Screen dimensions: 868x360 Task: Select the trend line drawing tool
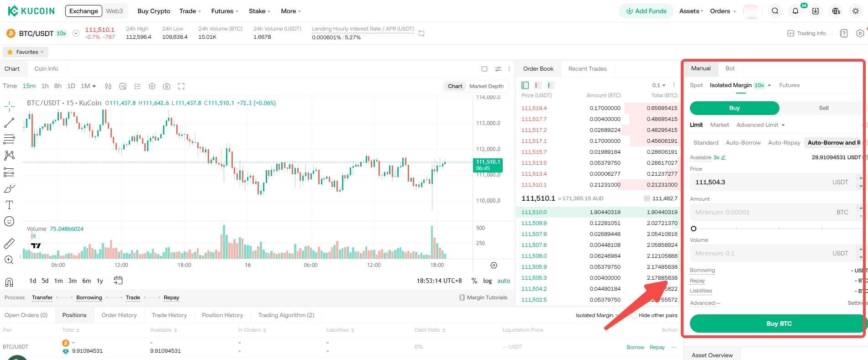[9, 123]
